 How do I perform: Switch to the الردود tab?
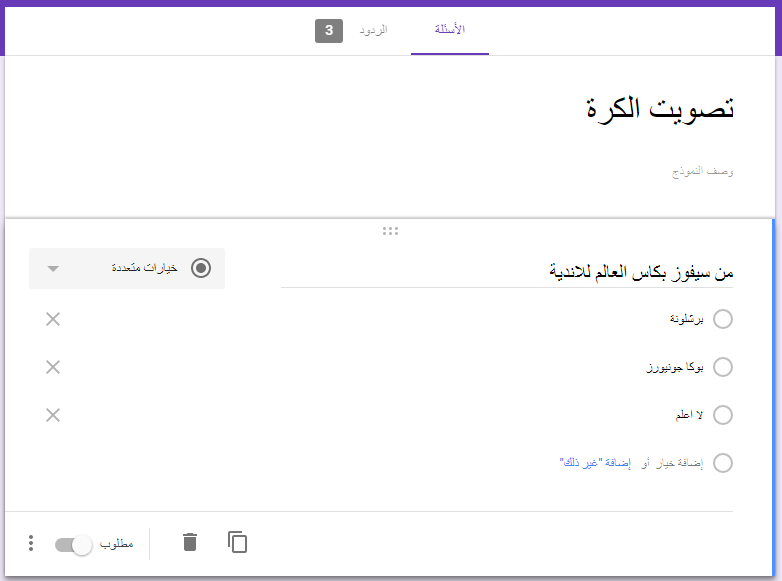pos(374,30)
